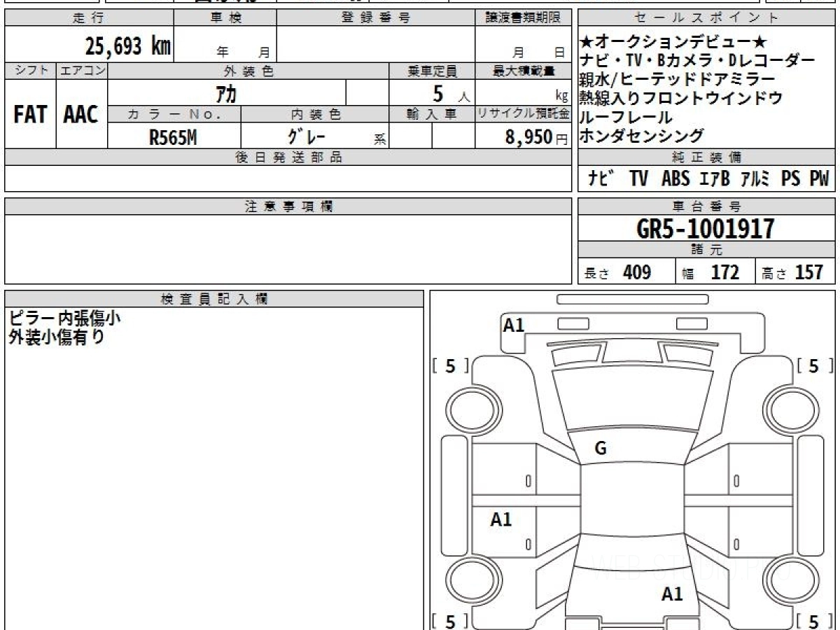840x630 pixels.
Task: Click the 走行 header cell
Action: point(88,18)
